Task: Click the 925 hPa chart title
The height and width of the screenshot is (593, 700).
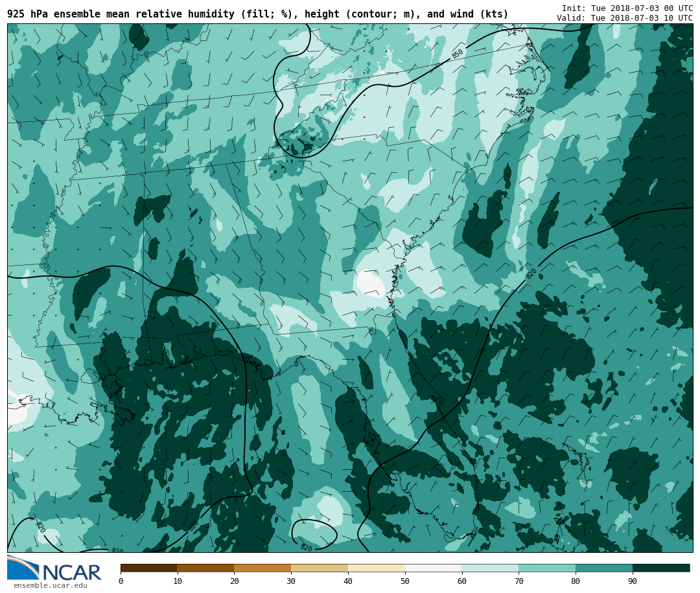Action: point(257,14)
